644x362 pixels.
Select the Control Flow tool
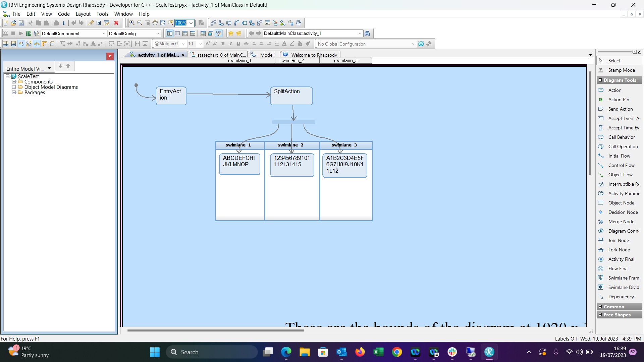pos(621,165)
